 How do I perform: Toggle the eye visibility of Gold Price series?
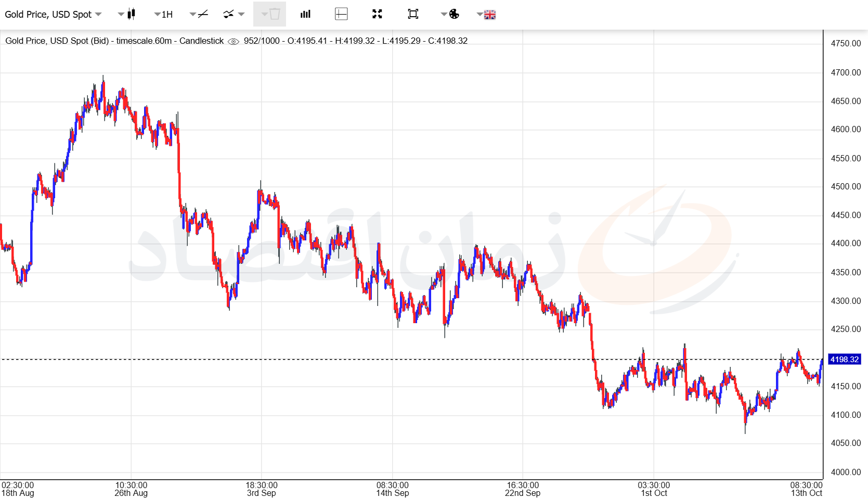click(234, 41)
